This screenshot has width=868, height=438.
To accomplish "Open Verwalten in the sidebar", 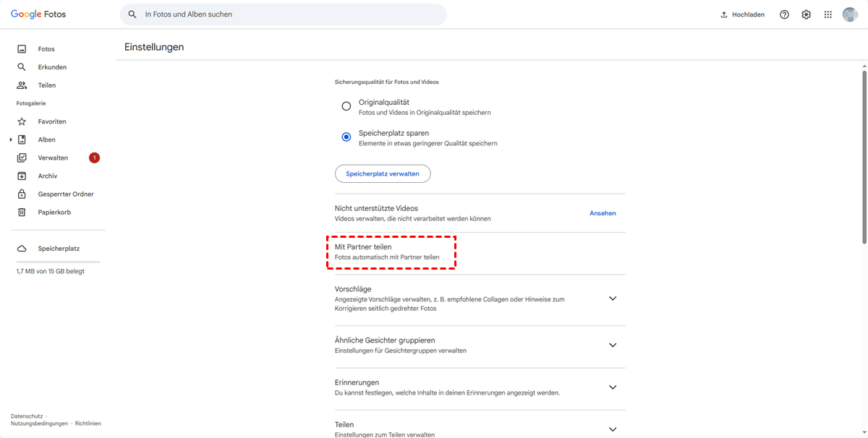I will click(x=53, y=158).
